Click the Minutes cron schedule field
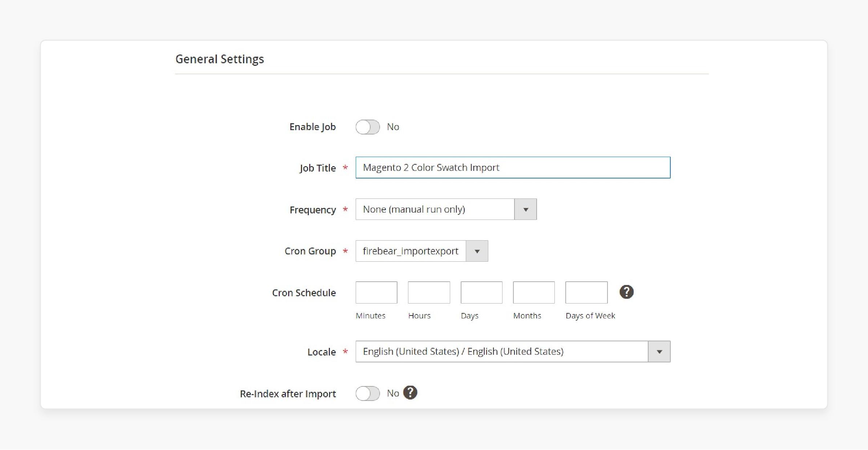The image size is (868, 450). (376, 292)
